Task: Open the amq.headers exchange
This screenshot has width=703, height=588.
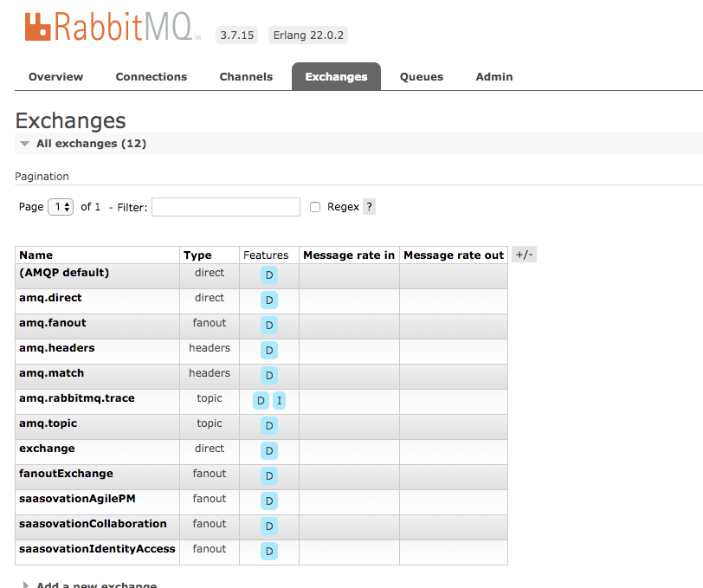Action: pyautogui.click(x=57, y=348)
